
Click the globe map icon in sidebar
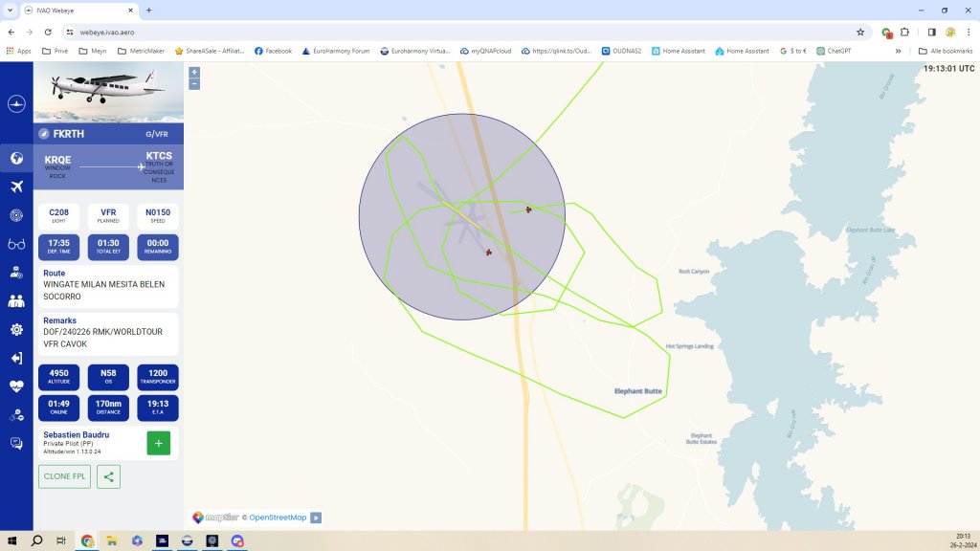click(16, 158)
